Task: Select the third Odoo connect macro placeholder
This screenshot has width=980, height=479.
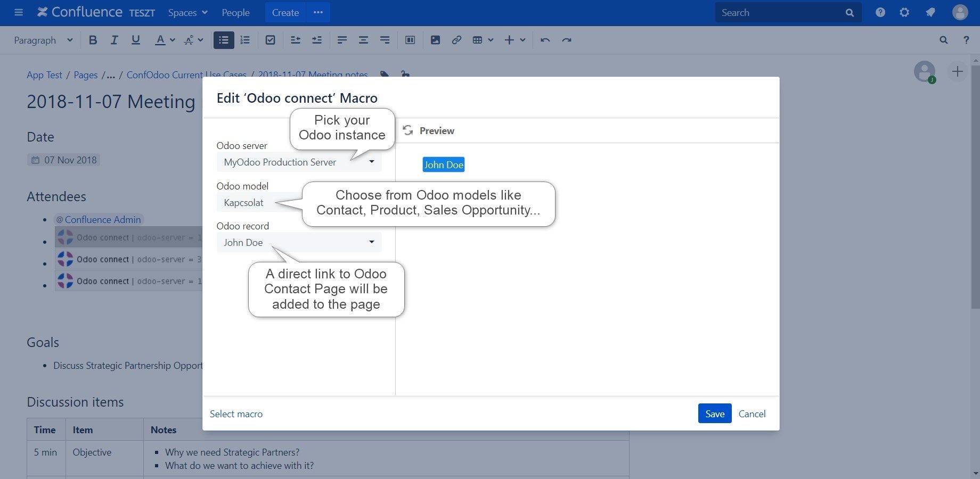Action: tap(129, 281)
